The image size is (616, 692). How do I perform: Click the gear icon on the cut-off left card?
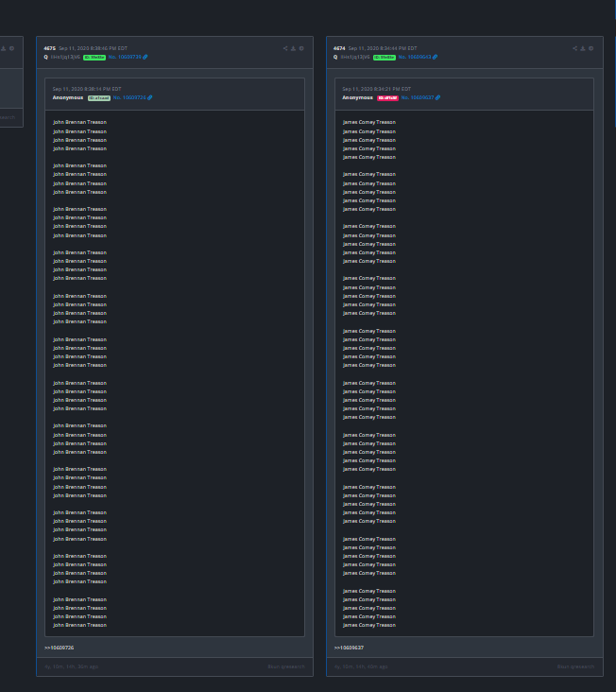pyautogui.click(x=12, y=48)
